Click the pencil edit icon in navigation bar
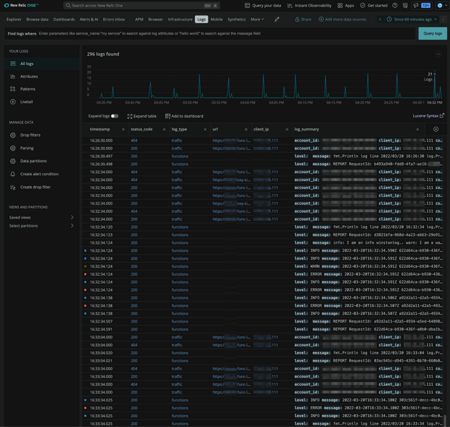This screenshot has height=427, width=450. point(277,19)
